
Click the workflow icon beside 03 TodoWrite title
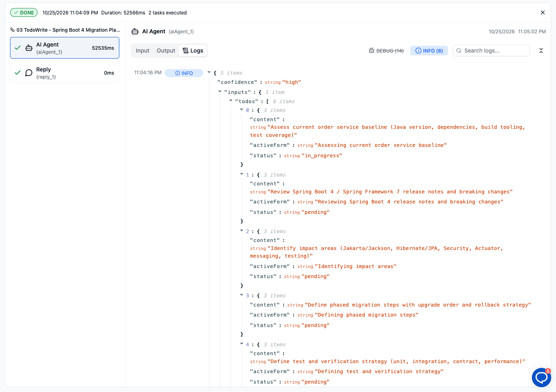[x=12, y=30]
